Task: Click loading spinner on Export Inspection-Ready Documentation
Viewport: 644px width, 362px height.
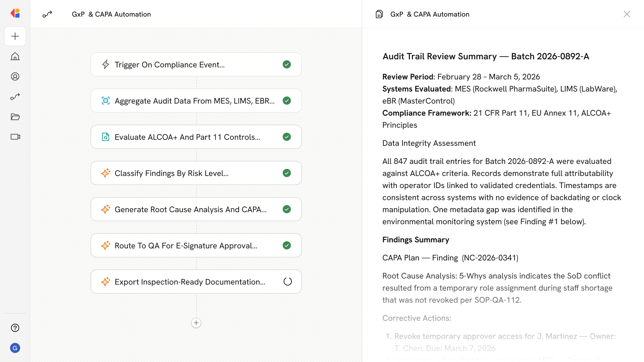Action: tap(287, 282)
